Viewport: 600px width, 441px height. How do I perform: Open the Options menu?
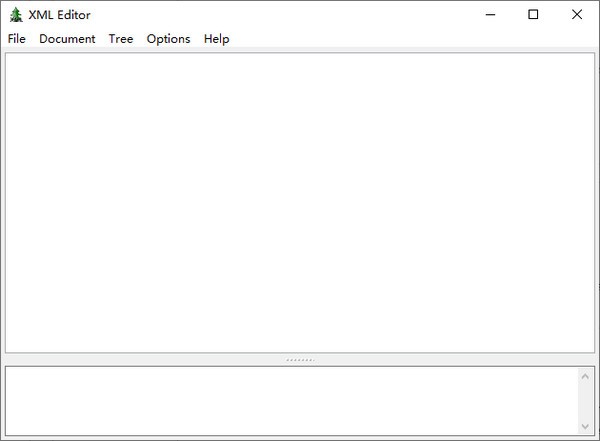168,39
